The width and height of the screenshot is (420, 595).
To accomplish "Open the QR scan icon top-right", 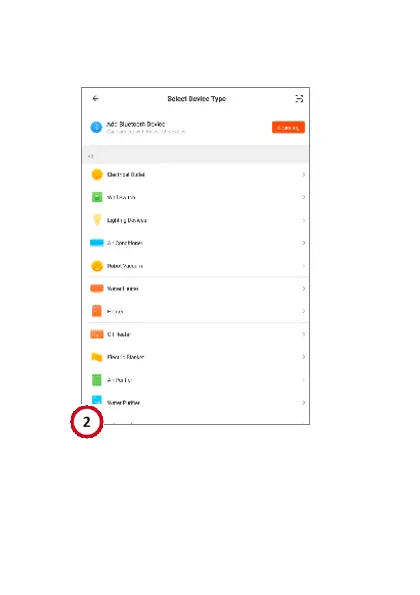I will (x=299, y=99).
